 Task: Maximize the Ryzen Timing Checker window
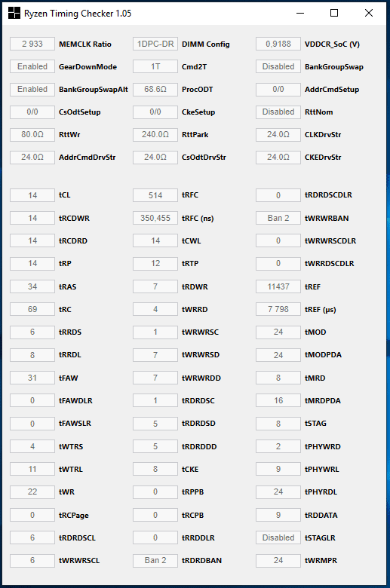(334, 13)
